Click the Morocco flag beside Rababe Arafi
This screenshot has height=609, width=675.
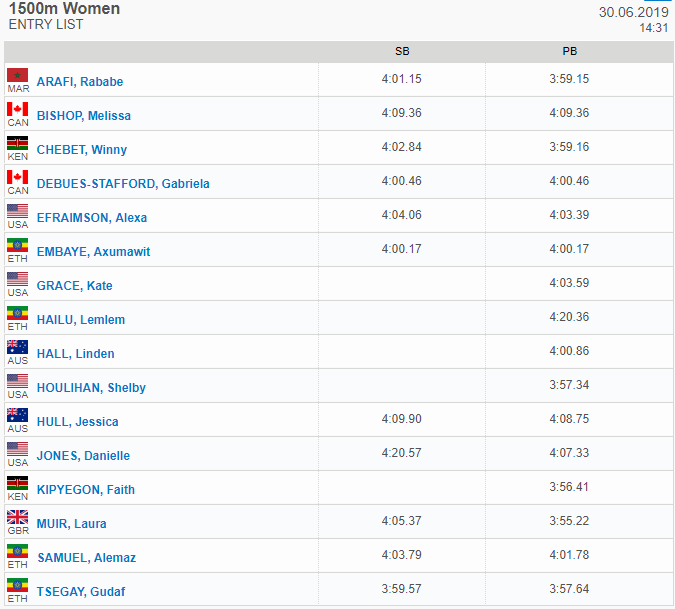click(x=18, y=75)
